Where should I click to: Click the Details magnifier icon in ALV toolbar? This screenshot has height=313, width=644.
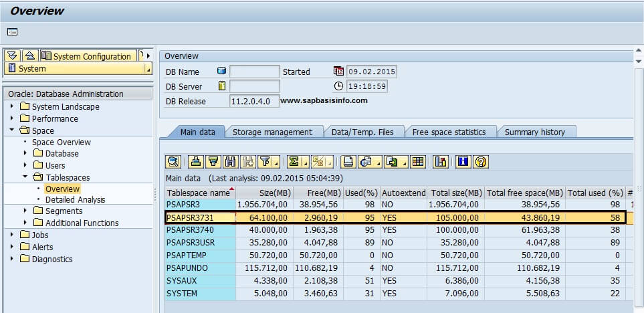173,162
